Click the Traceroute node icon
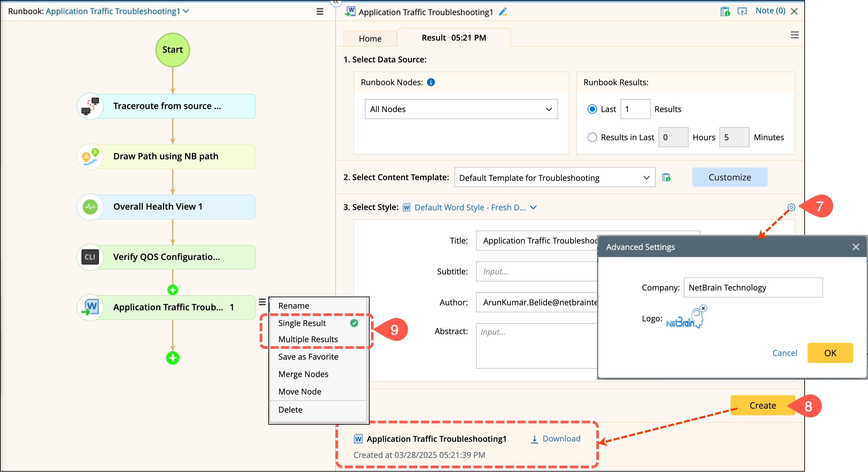Image resolution: width=868 pixels, height=473 pixels. point(90,106)
